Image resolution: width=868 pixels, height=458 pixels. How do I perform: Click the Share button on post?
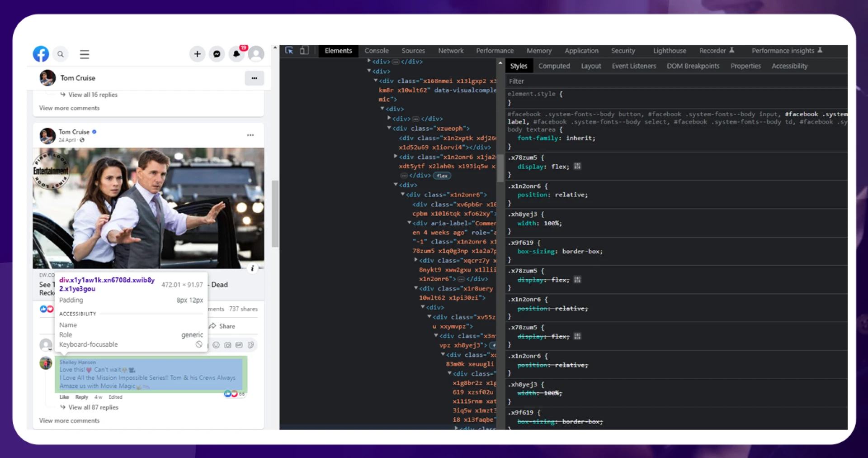click(x=222, y=326)
